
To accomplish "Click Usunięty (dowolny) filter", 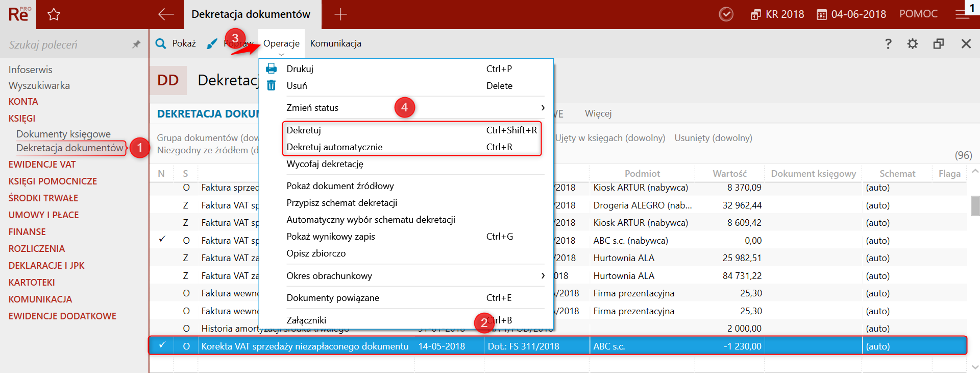I will pyautogui.click(x=713, y=137).
